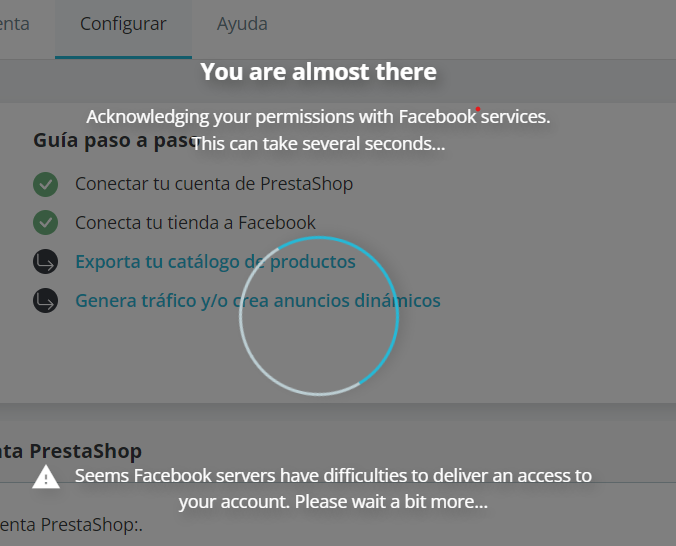This screenshot has height=546, width=676.
Task: Open the Configurar tab
Action: click(123, 23)
